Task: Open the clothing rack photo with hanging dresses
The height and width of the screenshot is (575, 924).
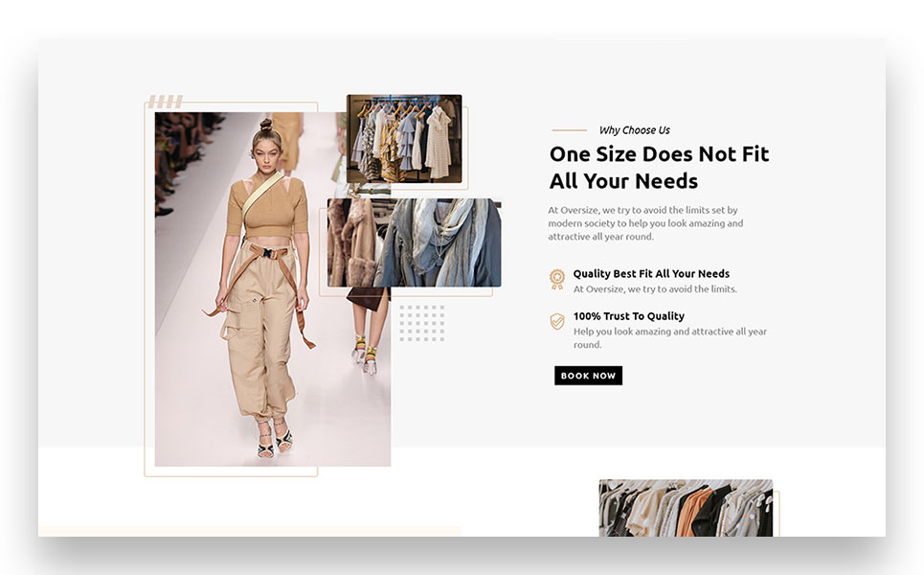Action: pos(404,139)
